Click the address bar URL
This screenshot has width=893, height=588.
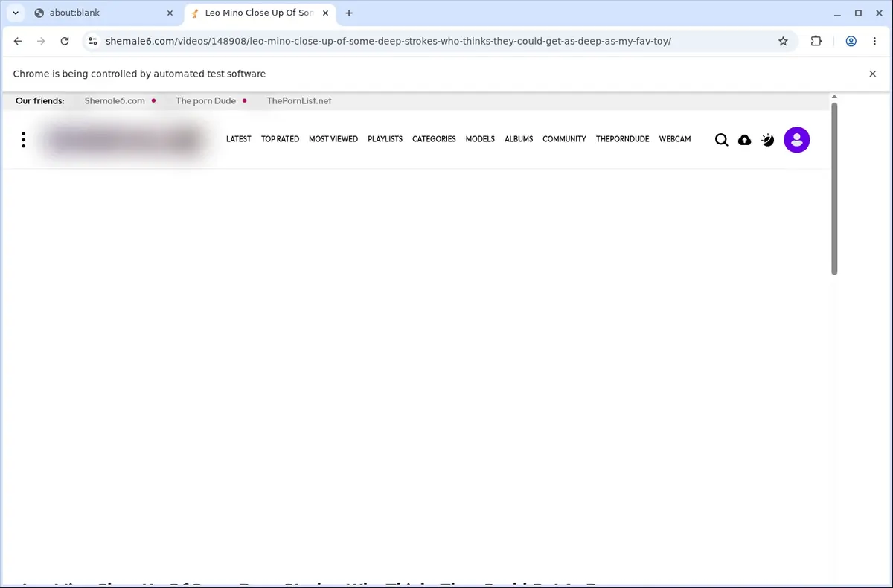(x=388, y=41)
